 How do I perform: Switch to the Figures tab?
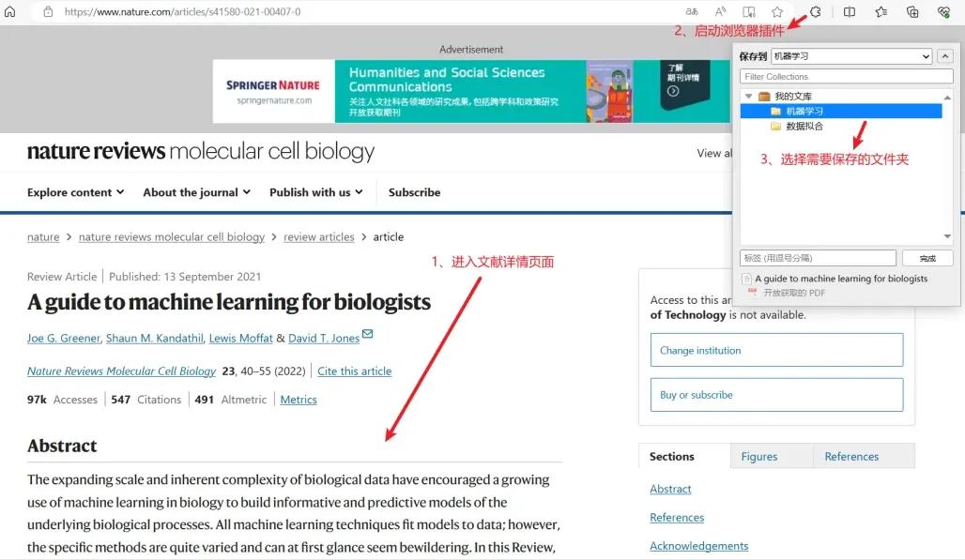[758, 457]
